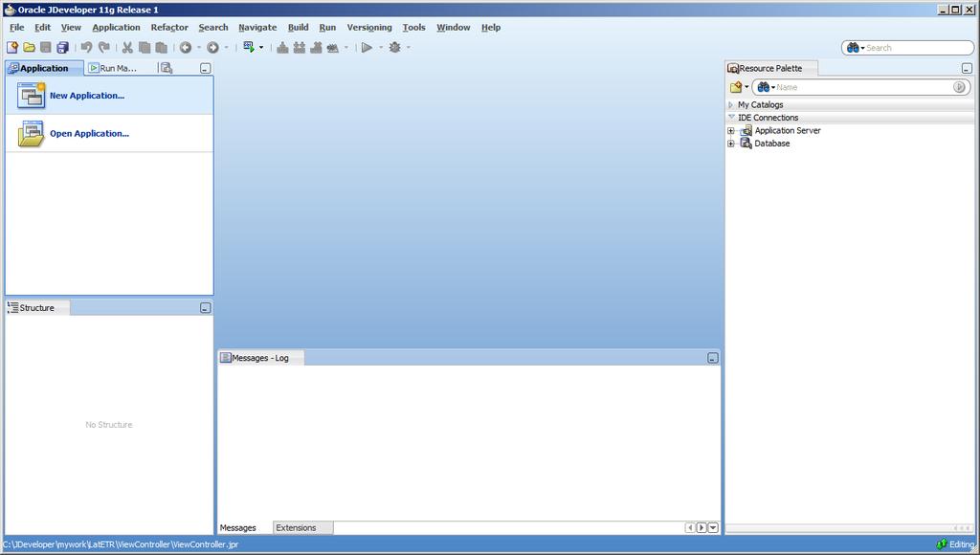Image resolution: width=980 pixels, height=555 pixels.
Task: Open the File menu
Action: (x=17, y=28)
